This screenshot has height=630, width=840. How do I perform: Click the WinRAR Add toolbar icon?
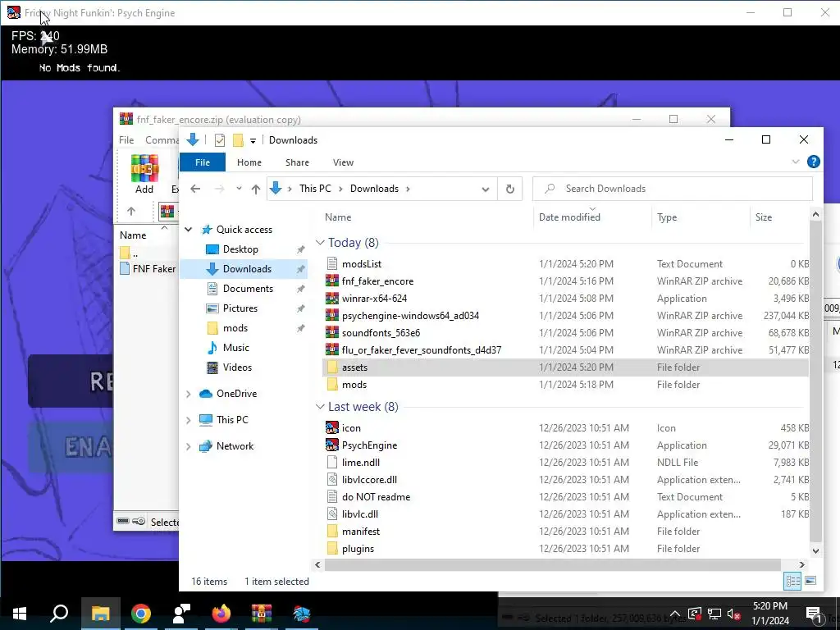click(144, 174)
